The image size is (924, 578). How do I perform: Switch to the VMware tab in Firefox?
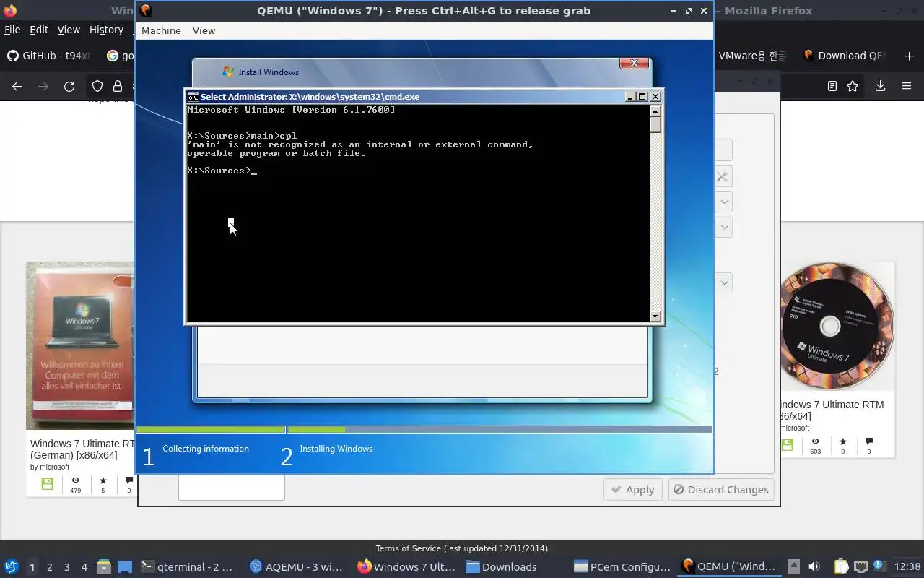point(751,56)
